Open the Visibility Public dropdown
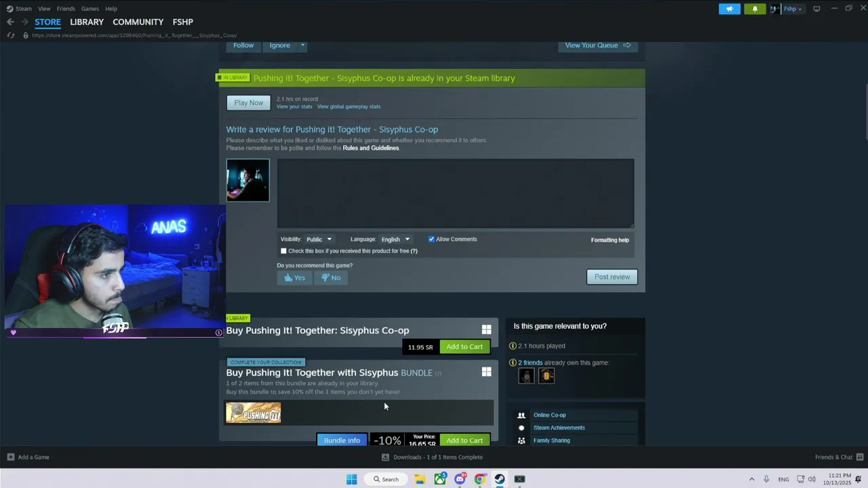Viewport: 868px width, 488px height. point(319,239)
